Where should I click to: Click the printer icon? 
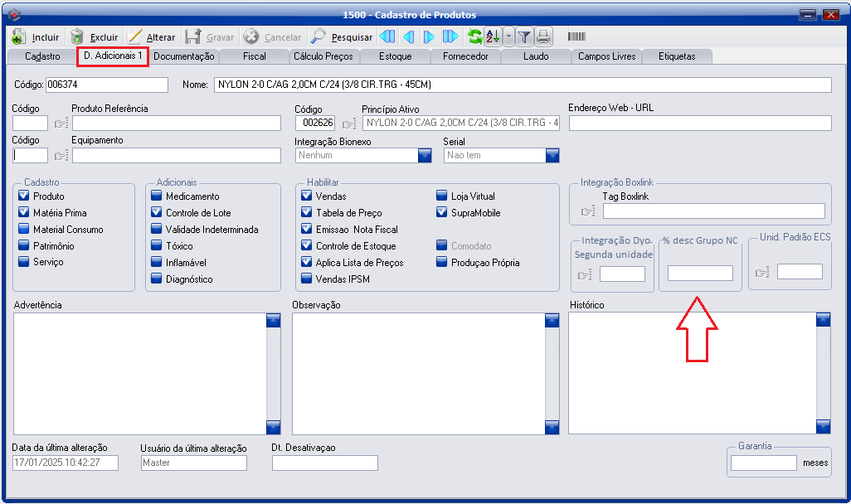(543, 36)
